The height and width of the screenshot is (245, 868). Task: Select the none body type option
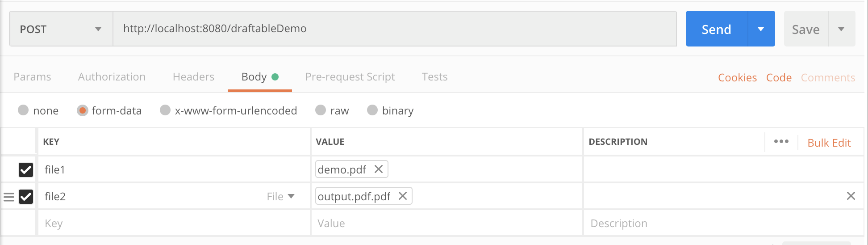click(23, 110)
